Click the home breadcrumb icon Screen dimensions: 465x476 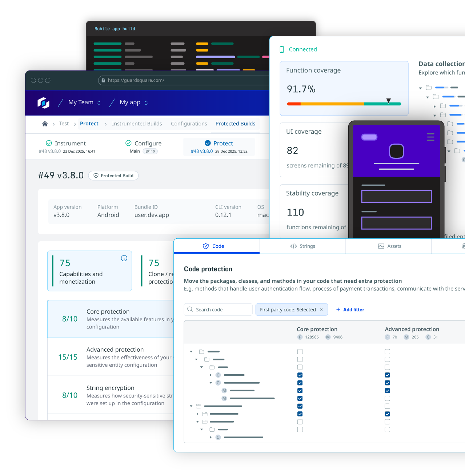coord(45,124)
